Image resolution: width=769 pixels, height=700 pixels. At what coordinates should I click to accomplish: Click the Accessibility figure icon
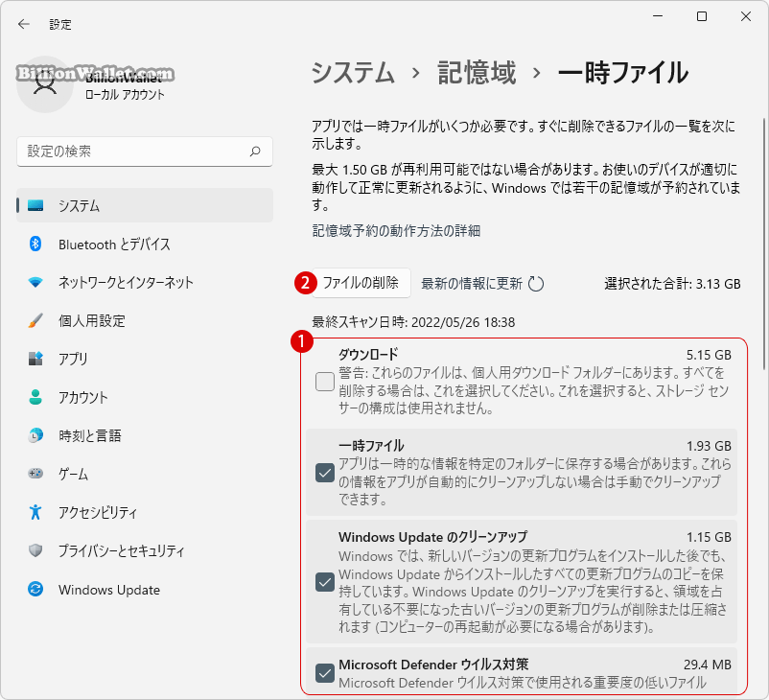pos(35,512)
